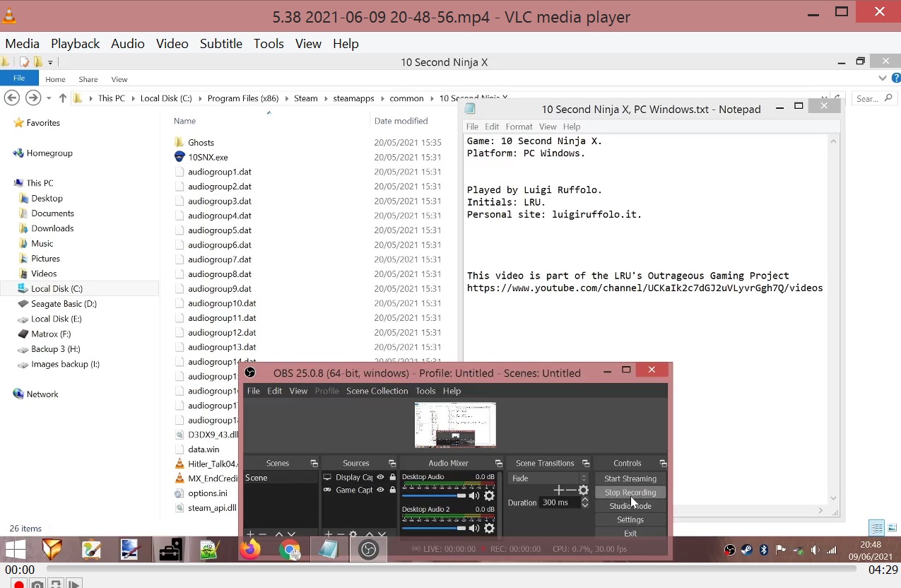Open the OBS Tools menu

[x=425, y=391]
